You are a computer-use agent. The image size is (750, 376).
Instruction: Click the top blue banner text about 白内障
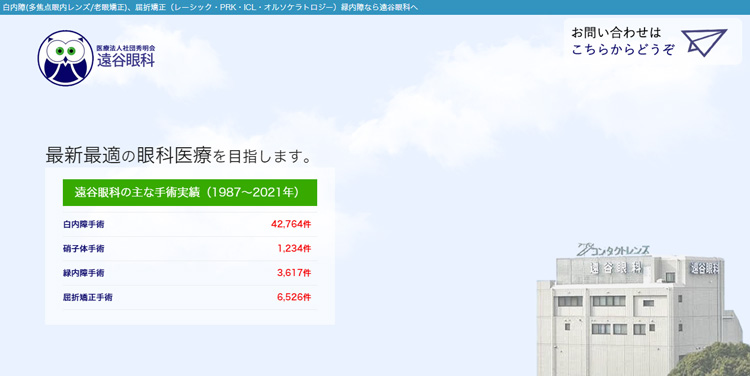tap(210, 7)
